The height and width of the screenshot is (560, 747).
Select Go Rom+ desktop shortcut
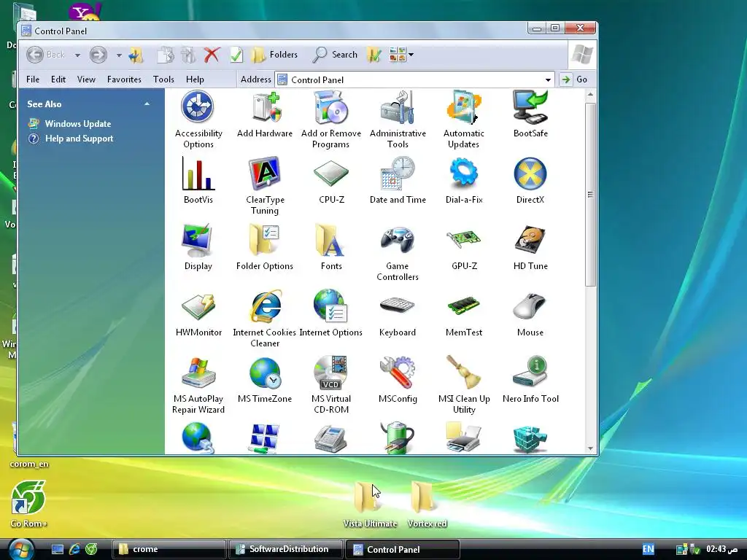pos(28,505)
